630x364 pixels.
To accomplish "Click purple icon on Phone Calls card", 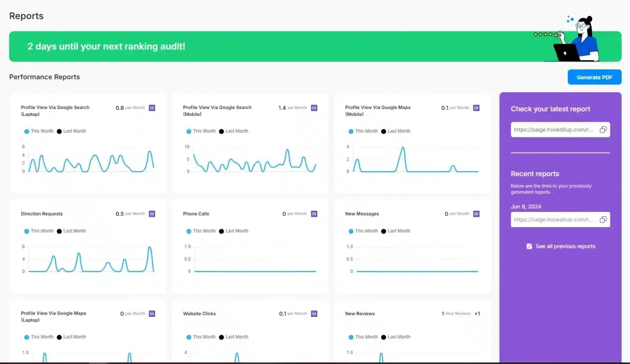I will [314, 214].
